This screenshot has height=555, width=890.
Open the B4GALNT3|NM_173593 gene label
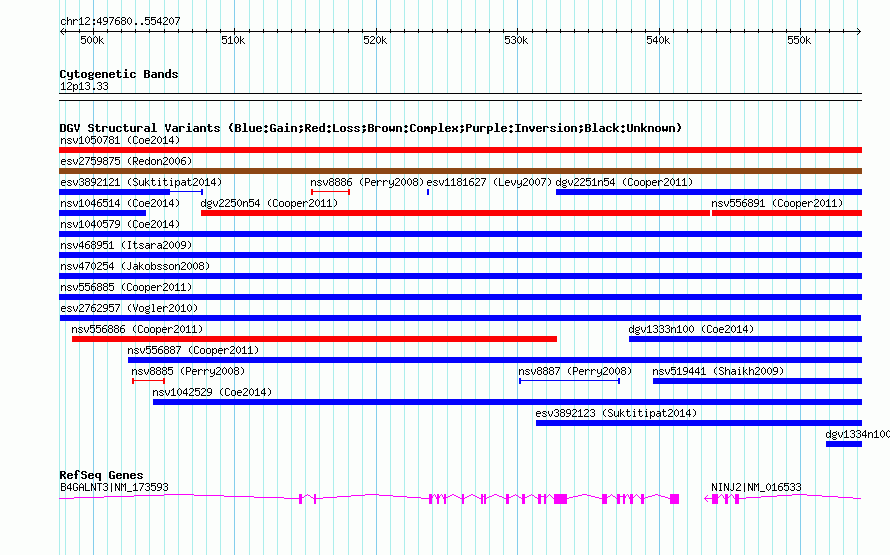click(x=114, y=487)
